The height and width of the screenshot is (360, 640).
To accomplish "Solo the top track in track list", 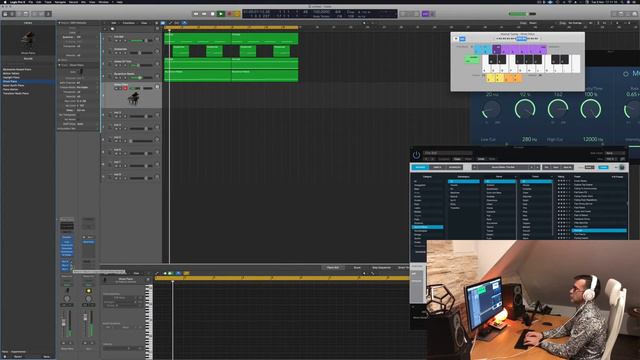I will click(x=120, y=41).
